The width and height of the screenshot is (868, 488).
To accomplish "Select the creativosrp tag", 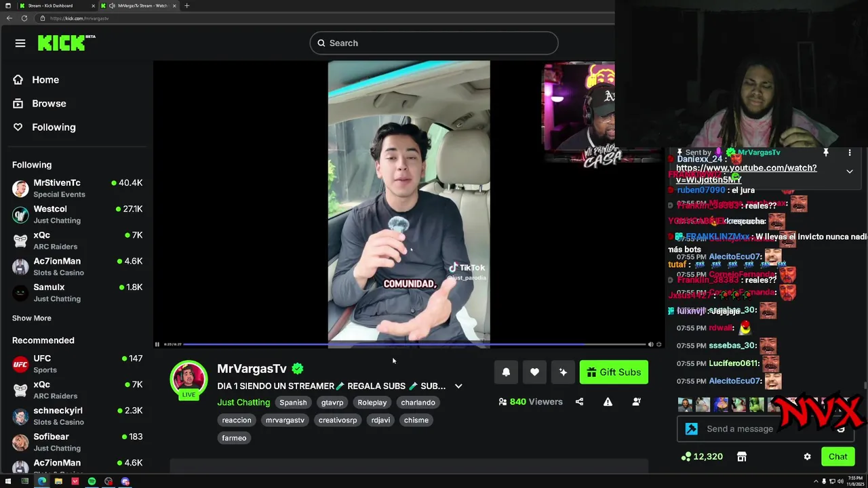I will 338,420.
